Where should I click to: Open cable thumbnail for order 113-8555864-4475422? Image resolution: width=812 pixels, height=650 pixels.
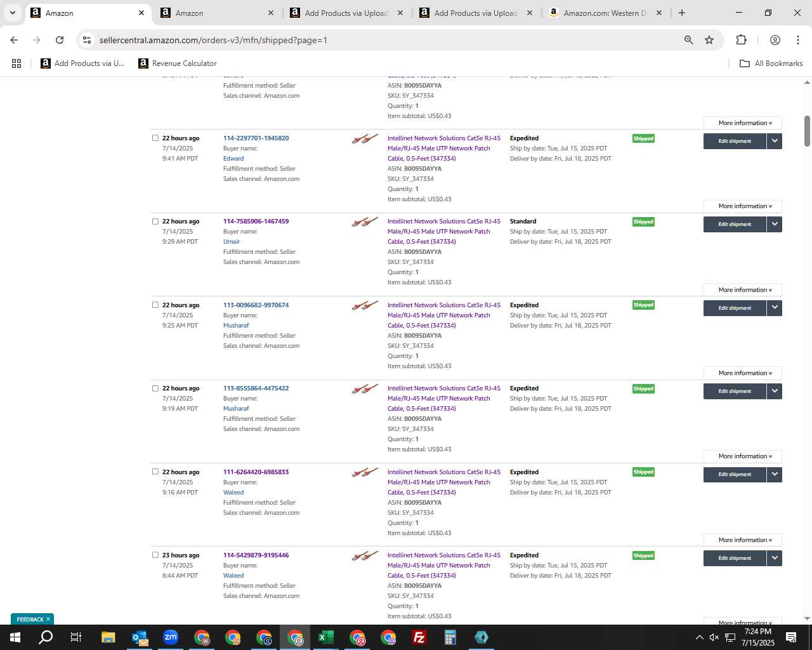(365, 388)
